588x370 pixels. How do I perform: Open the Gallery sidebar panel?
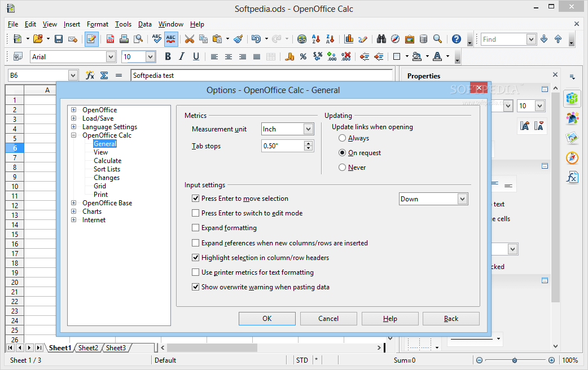[x=572, y=138]
